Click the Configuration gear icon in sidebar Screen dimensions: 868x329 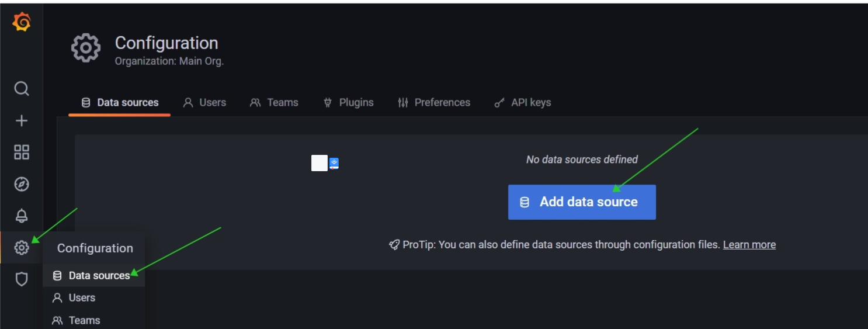click(x=22, y=248)
